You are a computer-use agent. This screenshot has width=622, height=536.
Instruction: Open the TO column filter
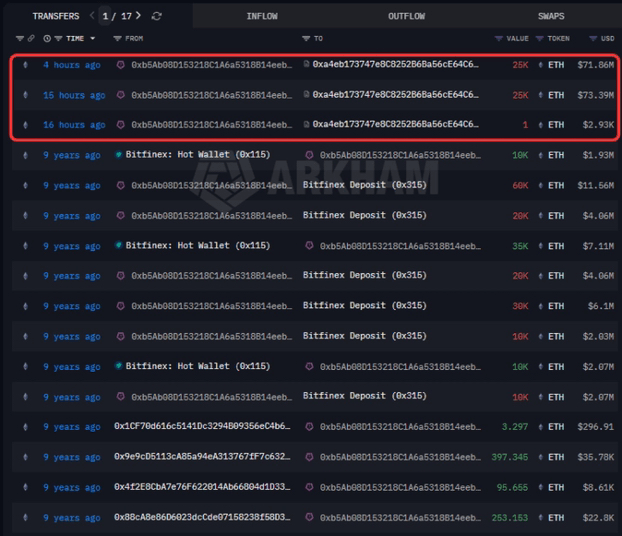[x=305, y=39]
